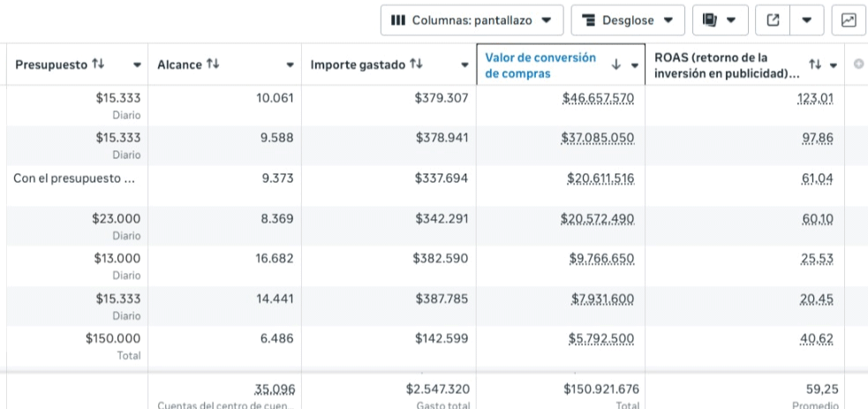Expand the Desglose dropdown
868x409 pixels.
(627, 19)
